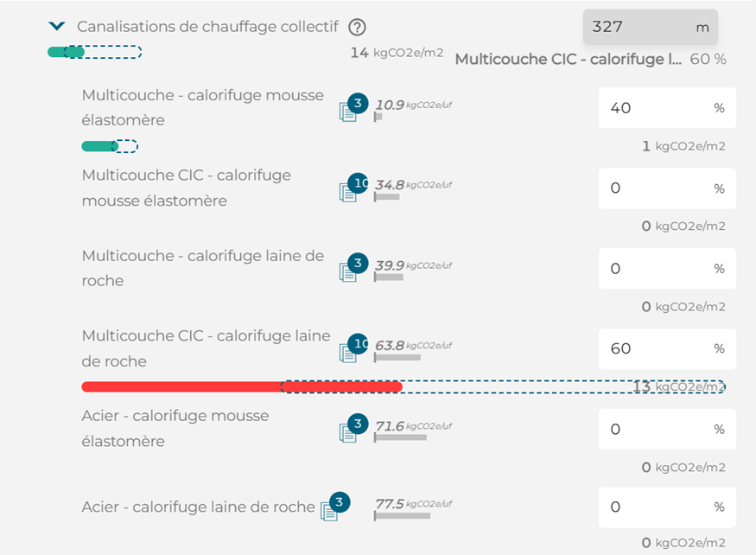Image resolution: width=756 pixels, height=555 pixels.
Task: Select Multicouche CIC - calorifuge l... summary label
Action: coord(569,60)
